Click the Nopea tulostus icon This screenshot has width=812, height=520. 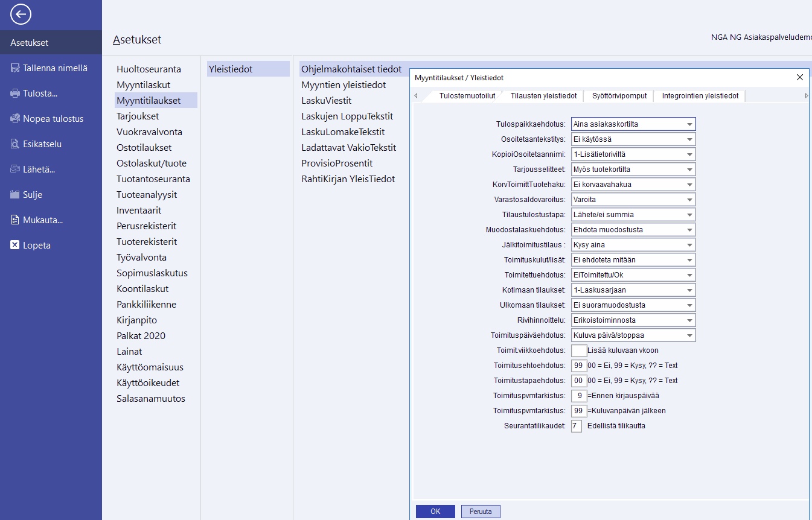point(15,119)
